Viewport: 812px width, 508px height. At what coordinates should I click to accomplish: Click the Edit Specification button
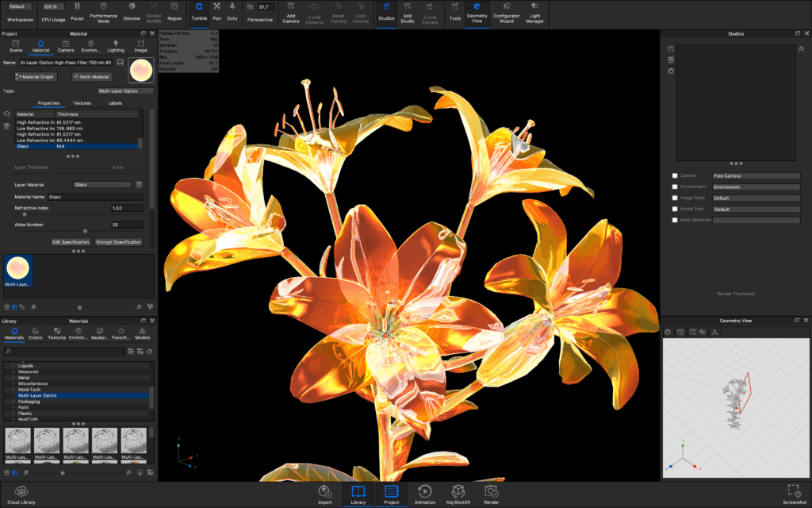(x=70, y=242)
